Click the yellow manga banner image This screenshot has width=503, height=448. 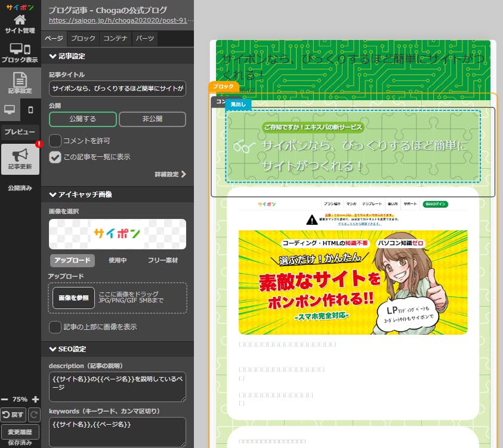coord(353,282)
